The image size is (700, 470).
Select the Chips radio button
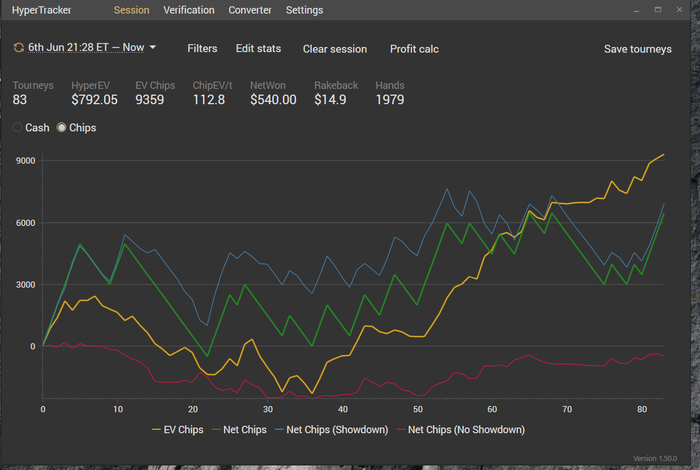coord(61,128)
